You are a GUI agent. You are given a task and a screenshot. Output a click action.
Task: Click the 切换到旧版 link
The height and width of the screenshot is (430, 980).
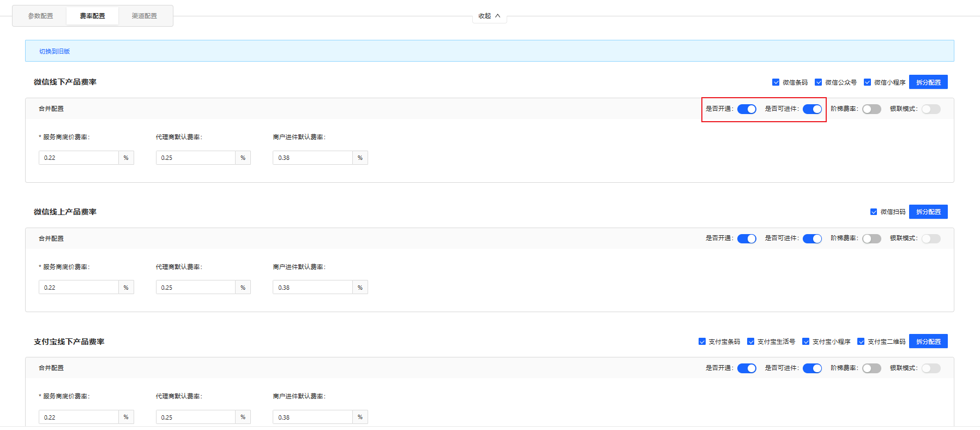pyautogui.click(x=55, y=51)
